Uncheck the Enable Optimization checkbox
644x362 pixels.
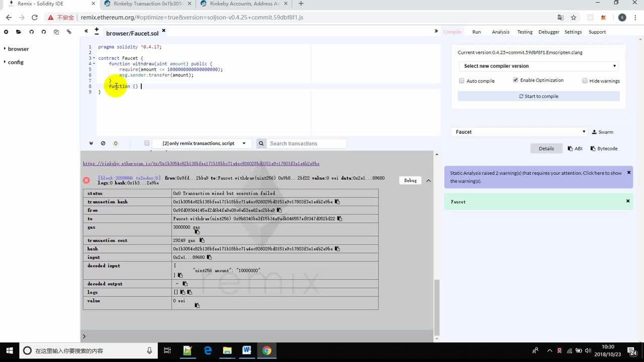coord(515,80)
